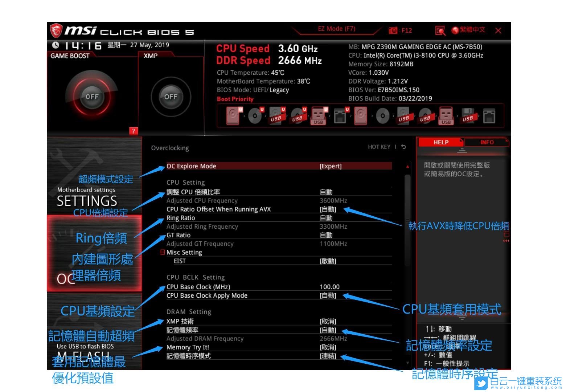Click the CPU Base Clock (MHz) value field
The image size is (566, 392).
pyautogui.click(x=329, y=287)
